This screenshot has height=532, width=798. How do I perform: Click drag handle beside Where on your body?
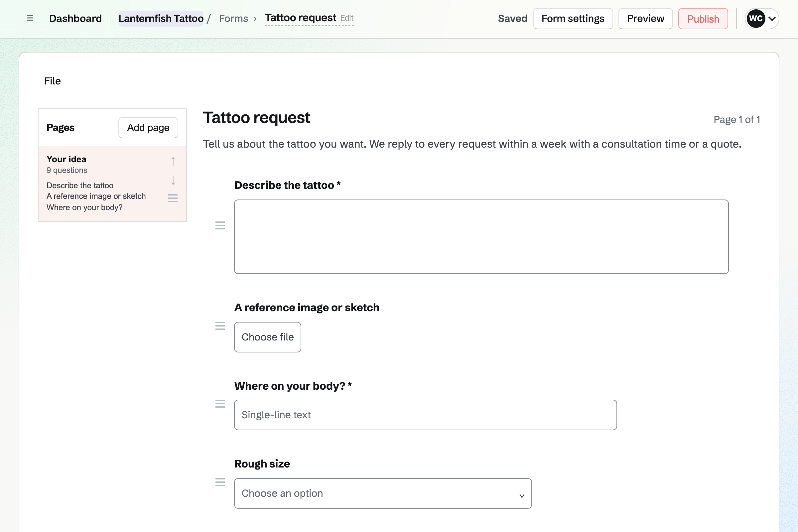(220, 404)
